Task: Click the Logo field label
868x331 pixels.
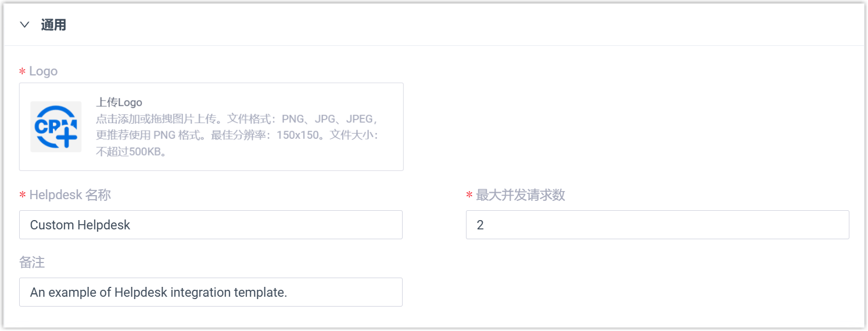Action: [x=44, y=71]
